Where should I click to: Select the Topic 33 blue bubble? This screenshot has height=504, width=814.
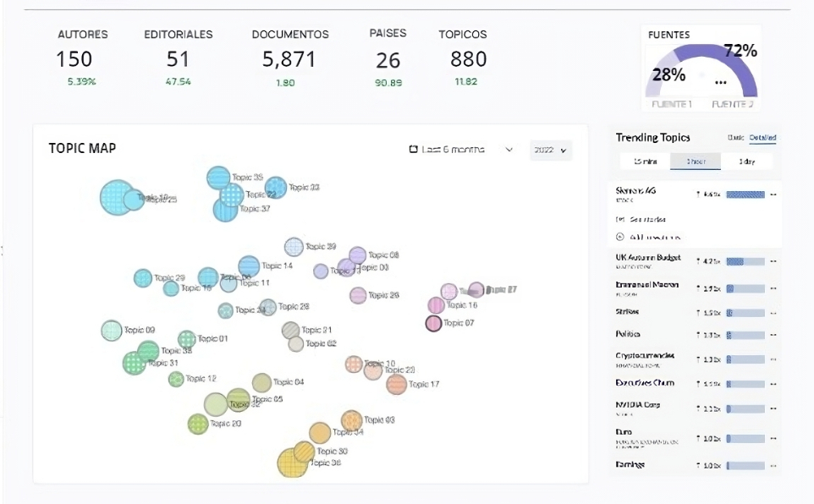coord(276,187)
